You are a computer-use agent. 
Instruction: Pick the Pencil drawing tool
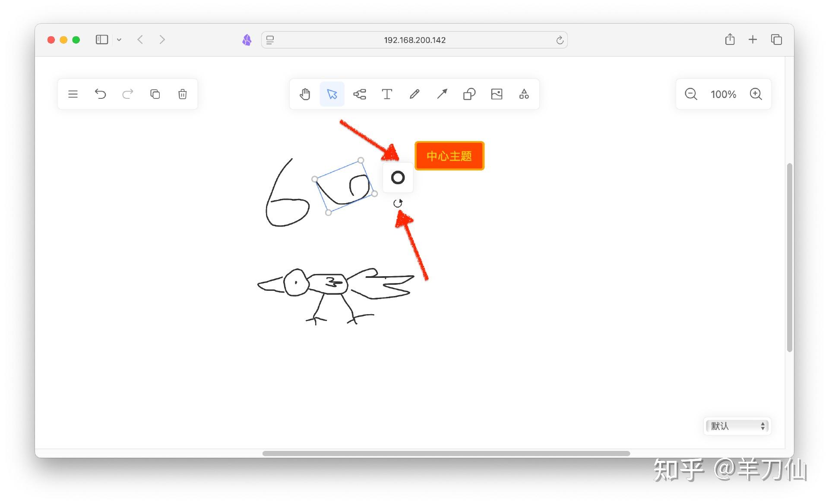(x=414, y=94)
